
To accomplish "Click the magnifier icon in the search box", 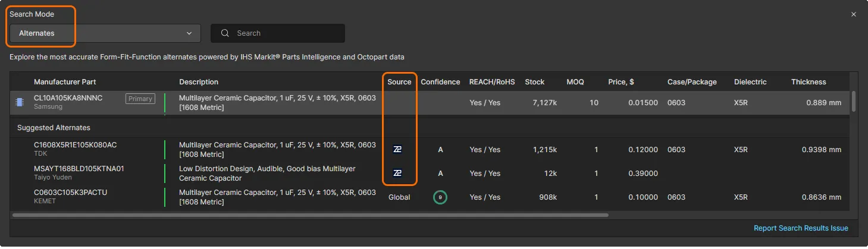I will (x=225, y=33).
